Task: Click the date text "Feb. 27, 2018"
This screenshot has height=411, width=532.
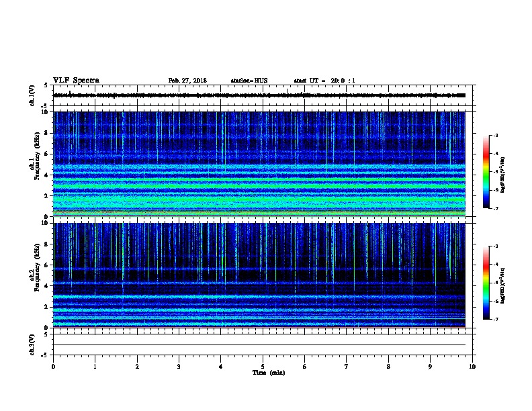Action: pyautogui.click(x=187, y=81)
